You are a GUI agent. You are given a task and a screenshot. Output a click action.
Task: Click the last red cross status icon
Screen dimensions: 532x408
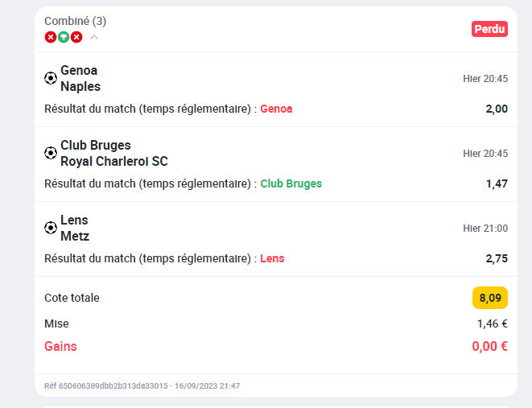pyautogui.click(x=76, y=37)
